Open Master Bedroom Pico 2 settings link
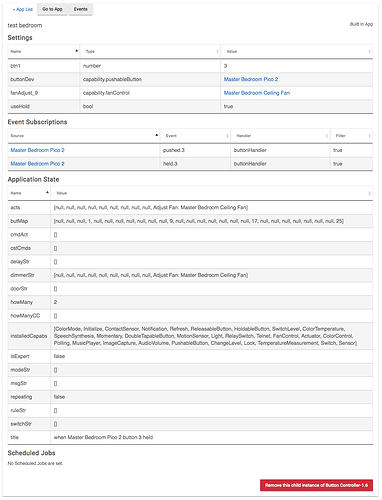382x500 pixels. 251,79
